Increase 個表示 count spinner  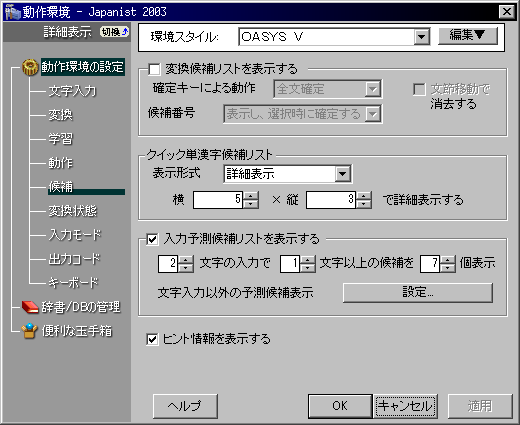point(448,260)
